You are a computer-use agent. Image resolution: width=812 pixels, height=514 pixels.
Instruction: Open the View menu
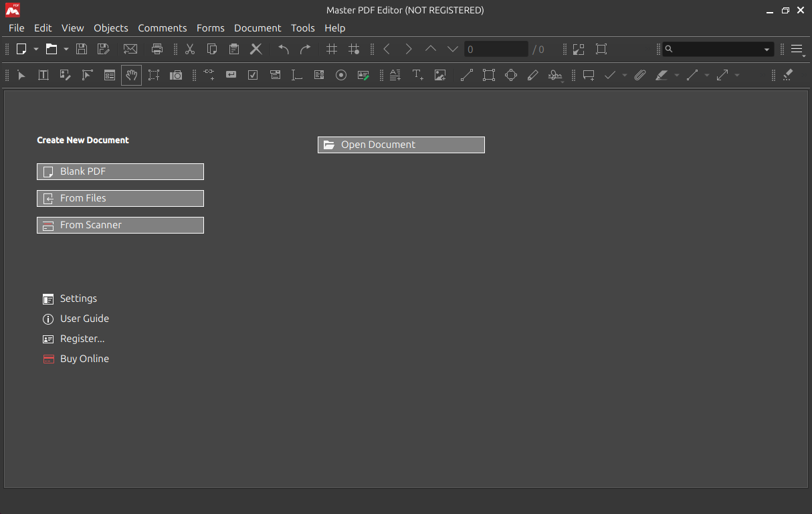click(73, 27)
